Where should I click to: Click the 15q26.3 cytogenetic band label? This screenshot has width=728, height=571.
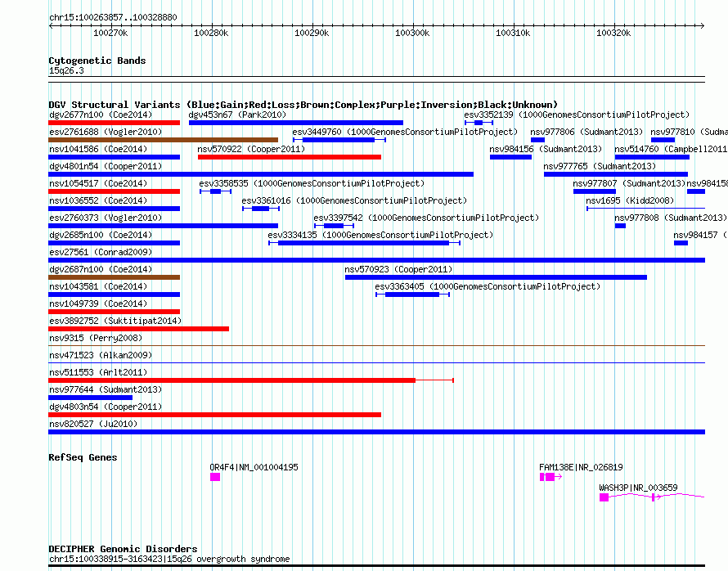point(66,70)
